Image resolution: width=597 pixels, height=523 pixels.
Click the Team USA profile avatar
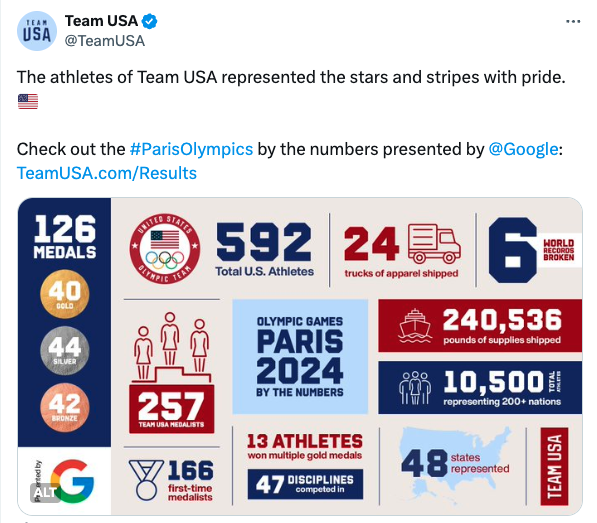click(37, 31)
